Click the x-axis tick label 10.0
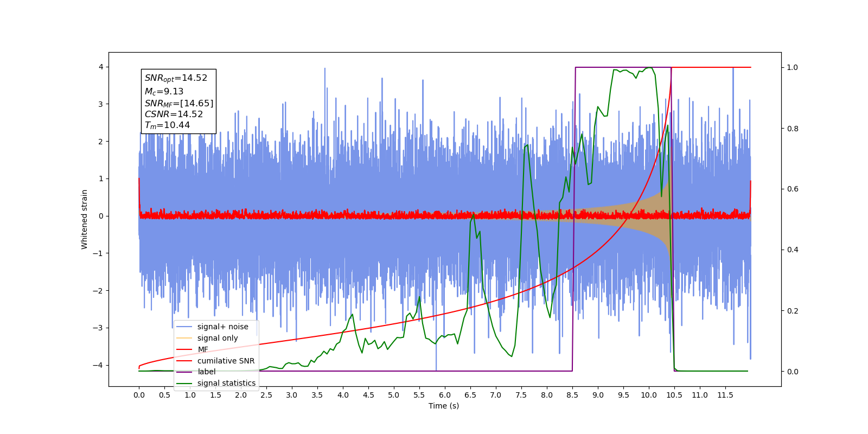Screen dimensions: 868x434 point(649,395)
